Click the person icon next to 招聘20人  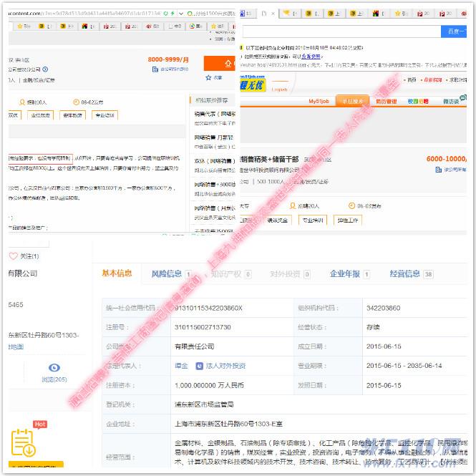point(293,206)
